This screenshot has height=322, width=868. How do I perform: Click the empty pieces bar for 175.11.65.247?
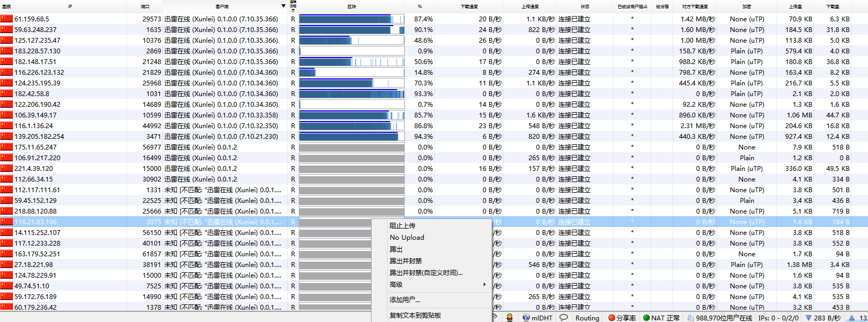pos(352,147)
